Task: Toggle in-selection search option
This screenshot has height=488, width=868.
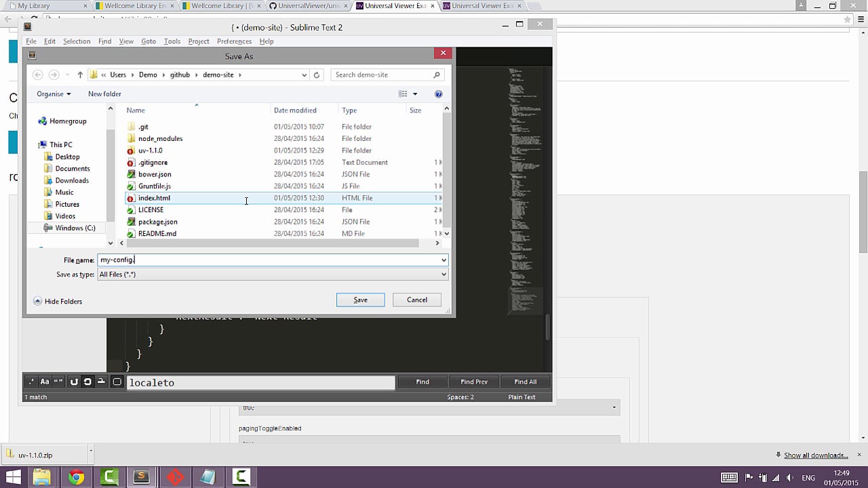Action: 101,382
